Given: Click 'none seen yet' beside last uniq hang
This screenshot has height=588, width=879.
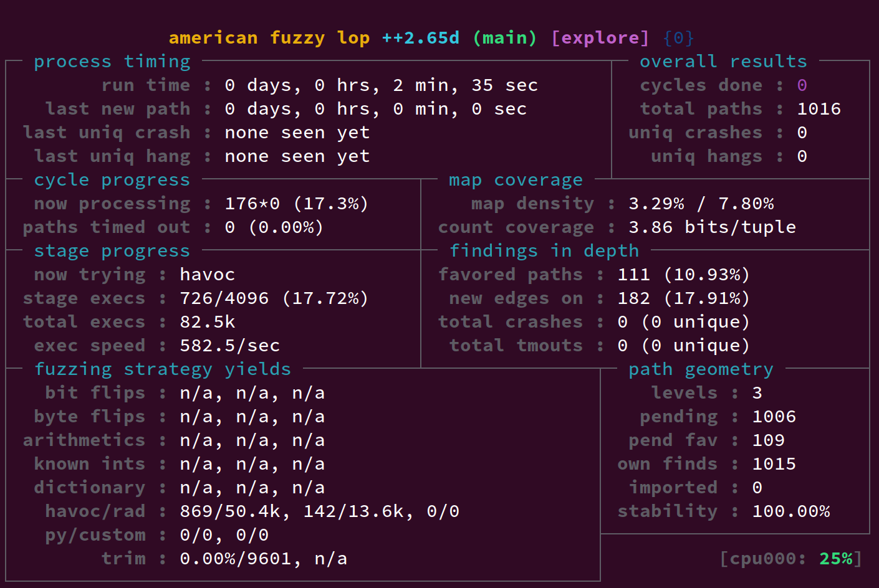Looking at the screenshot, I should (297, 156).
